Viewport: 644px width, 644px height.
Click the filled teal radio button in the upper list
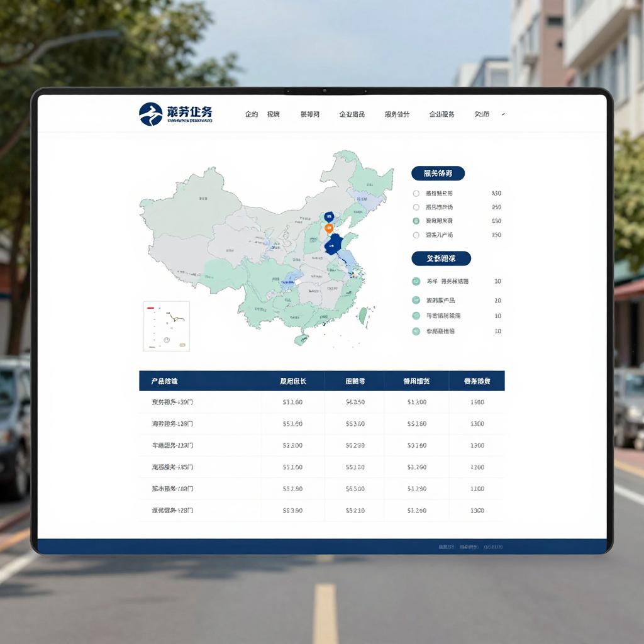pos(416,221)
